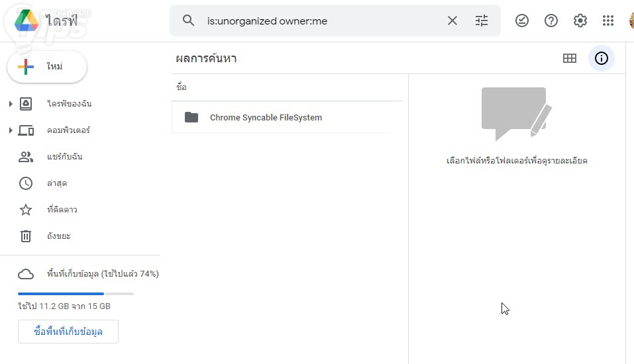The width and height of the screenshot is (634, 364).
Task: Click the plus icon on new button
Action: pos(25,67)
